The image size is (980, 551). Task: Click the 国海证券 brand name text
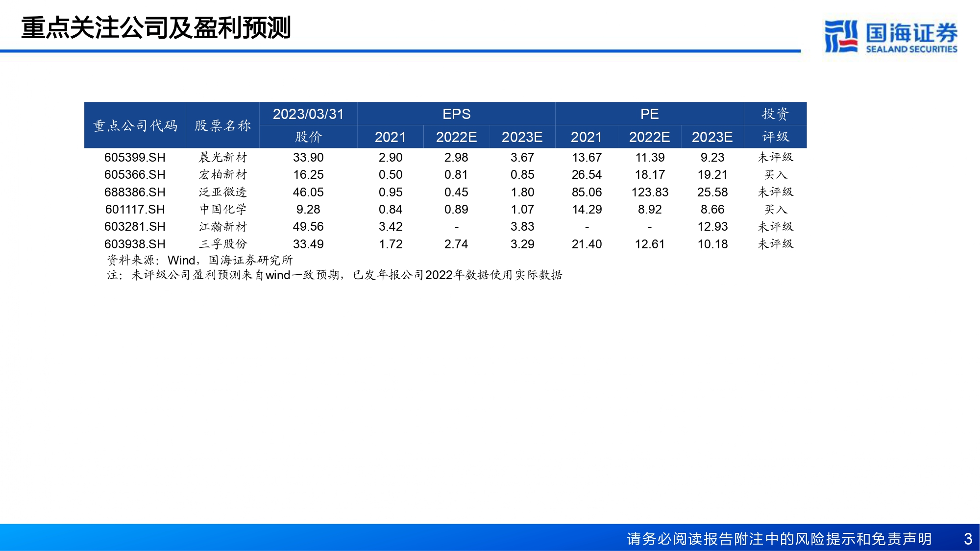point(911,33)
